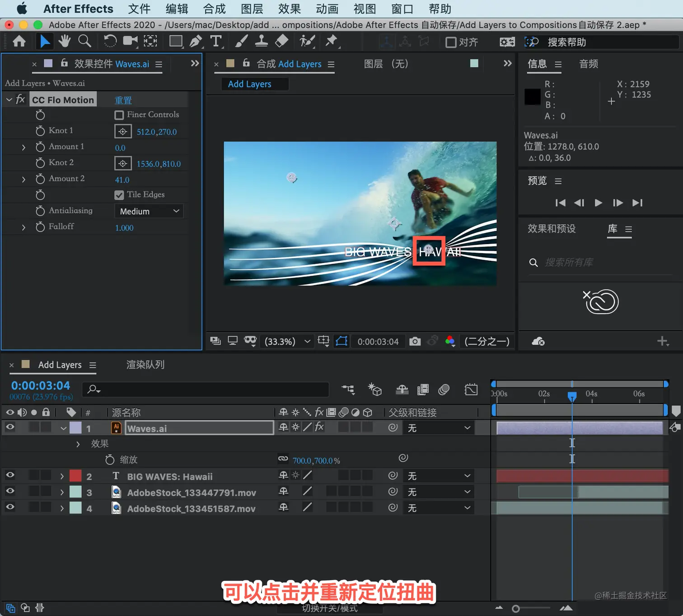Switch to the 渲染队列 tab
Image resolution: width=683 pixels, height=616 pixels.
pyautogui.click(x=145, y=365)
